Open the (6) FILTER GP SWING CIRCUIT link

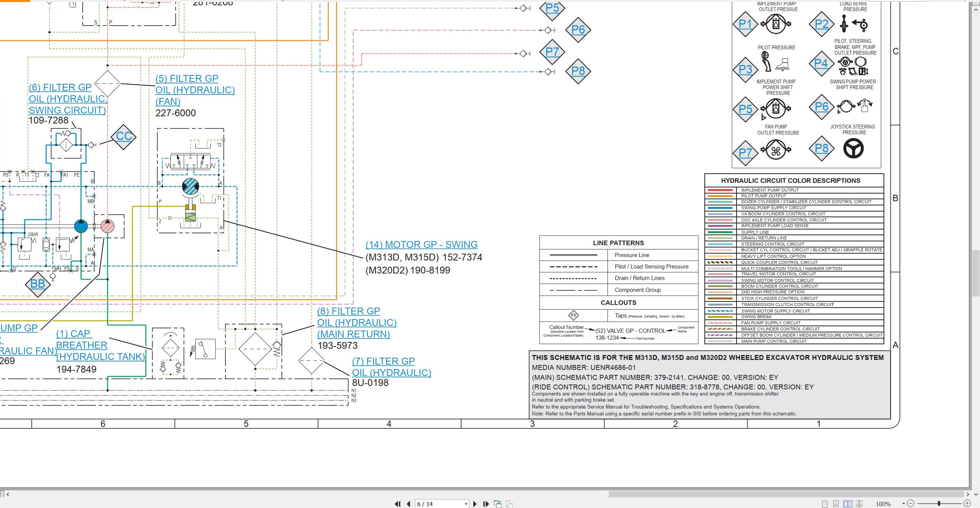tap(68, 99)
